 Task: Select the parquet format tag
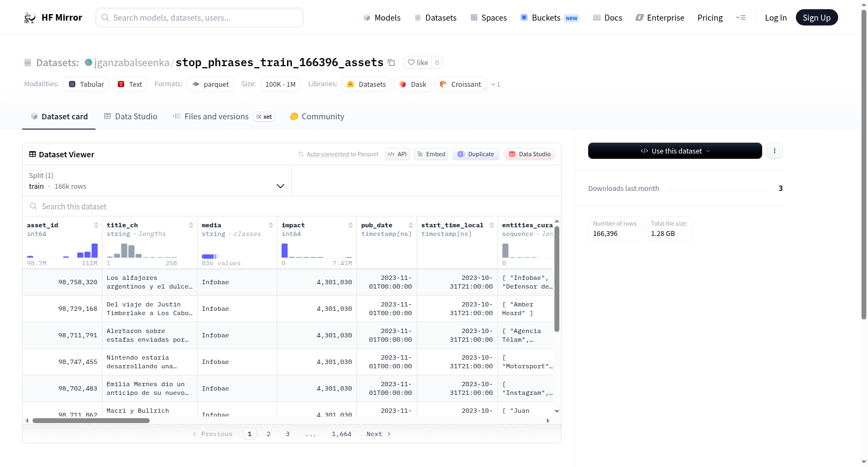click(x=210, y=84)
